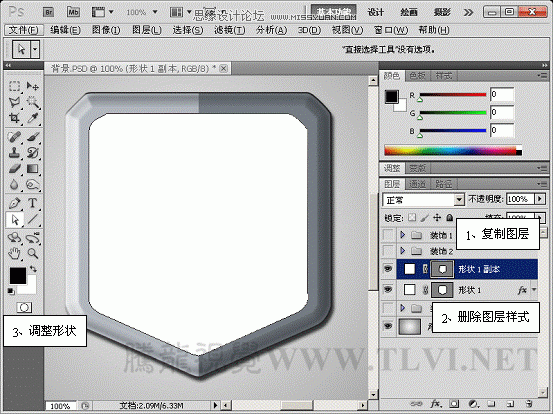Click the Direct Selection arrow in toolbox
Screen dimensions: 553x414
(15, 220)
